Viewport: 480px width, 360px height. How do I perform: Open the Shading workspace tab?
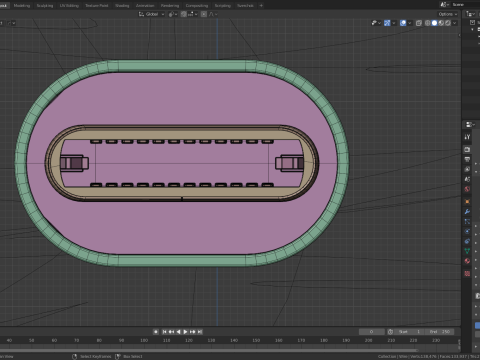coord(122,5)
